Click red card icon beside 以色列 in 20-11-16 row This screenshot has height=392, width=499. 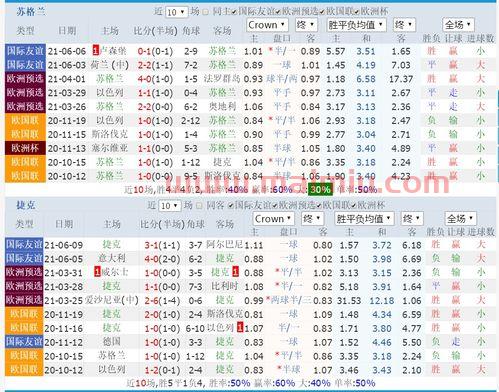[x=240, y=327]
